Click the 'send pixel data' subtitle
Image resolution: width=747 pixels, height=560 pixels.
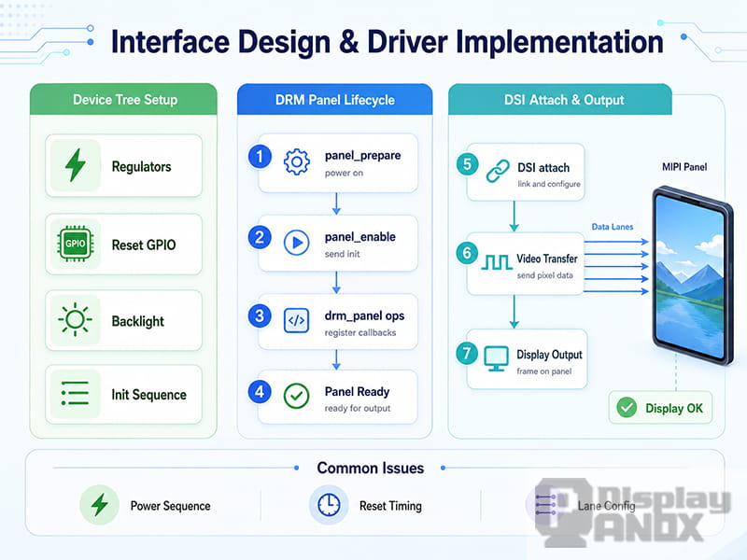[545, 275]
